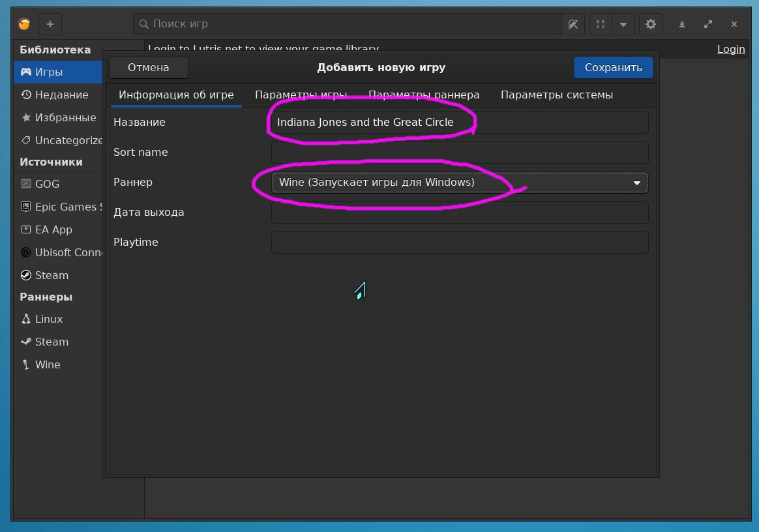Viewport: 759px width, 532px height.
Task: Switch to Параметры игры tab
Action: pos(301,95)
